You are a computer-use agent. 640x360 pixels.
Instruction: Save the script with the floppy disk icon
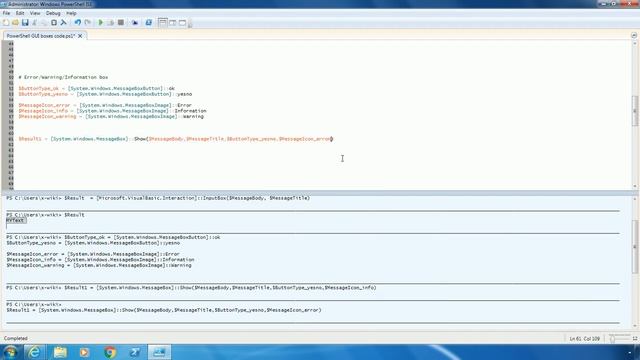(x=25, y=23)
